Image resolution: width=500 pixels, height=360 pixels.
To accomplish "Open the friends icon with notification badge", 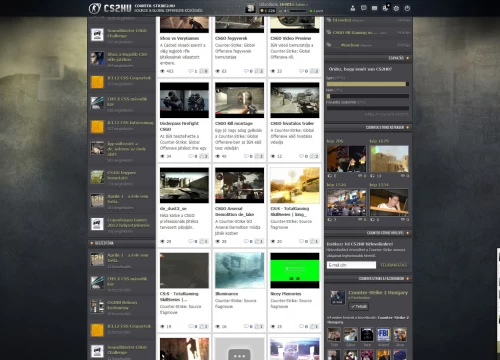I will [386, 8].
